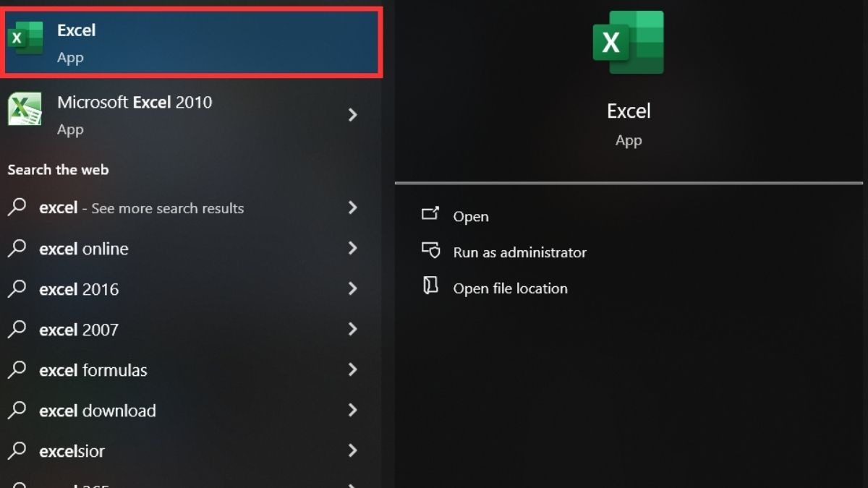This screenshot has width=868, height=488.
Task: Click the See more search results text
Action: point(168,208)
